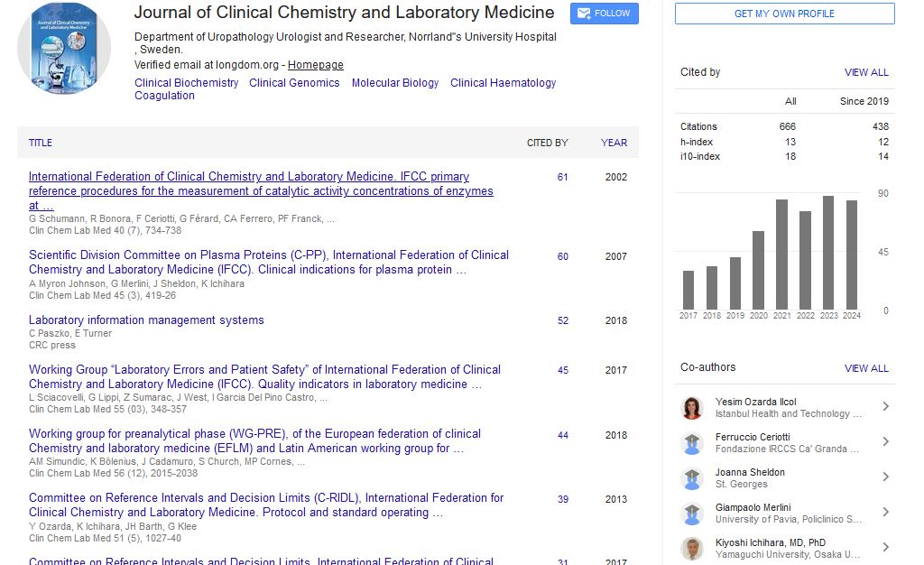Expand chevron next to Yesim Ozarda Ilcol
The image size is (924, 565).
[x=885, y=407]
